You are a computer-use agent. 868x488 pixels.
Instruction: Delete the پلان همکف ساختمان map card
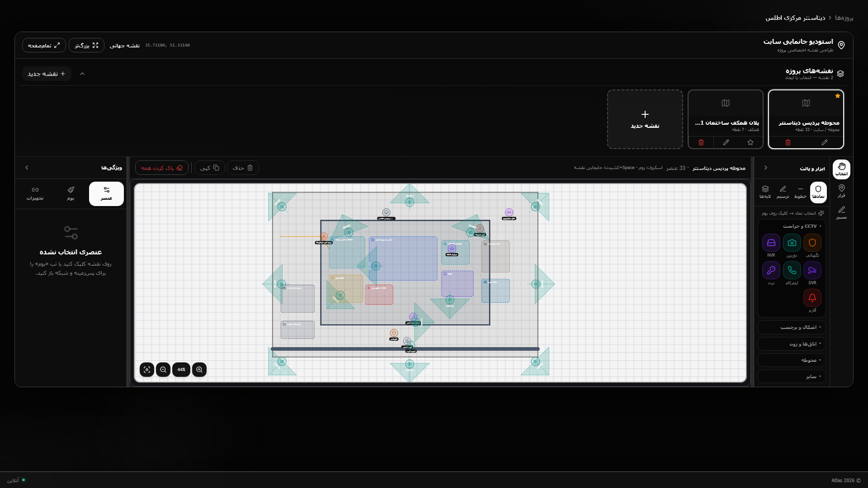(701, 142)
